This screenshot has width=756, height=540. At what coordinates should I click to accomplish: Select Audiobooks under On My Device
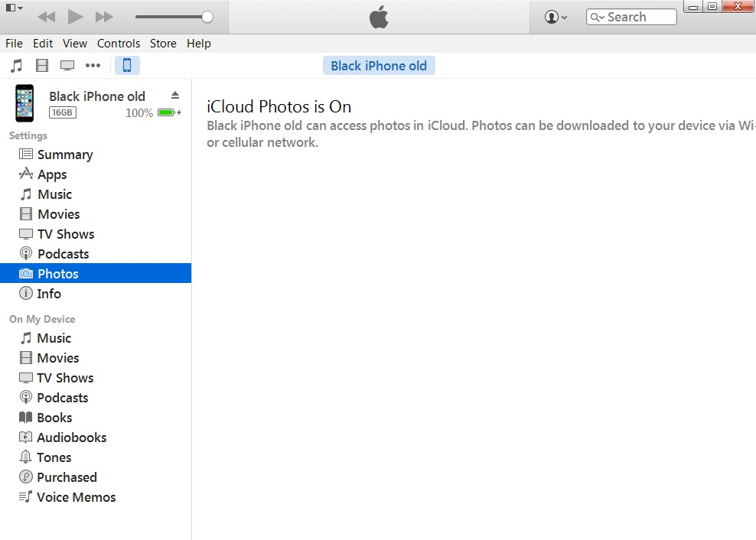[70, 437]
